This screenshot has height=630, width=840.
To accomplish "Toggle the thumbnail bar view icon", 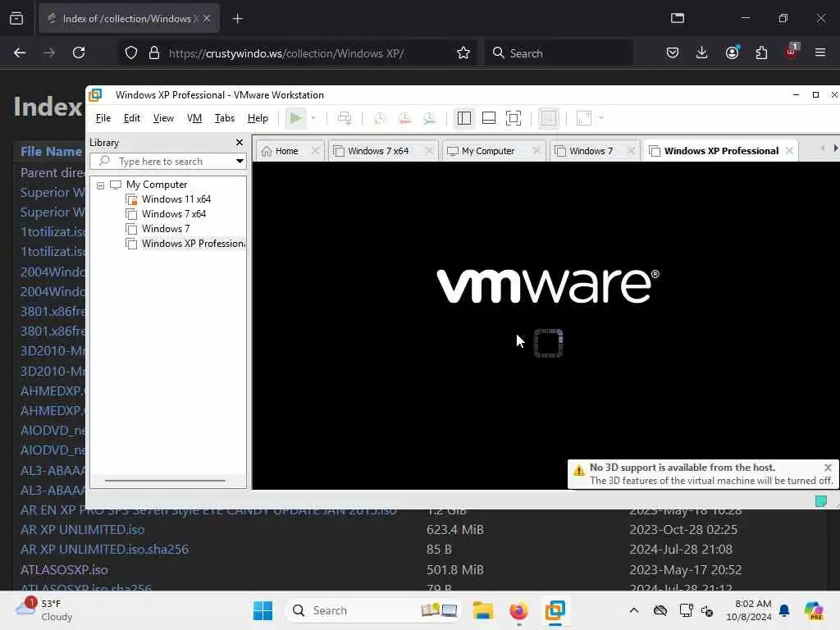I will coord(489,118).
